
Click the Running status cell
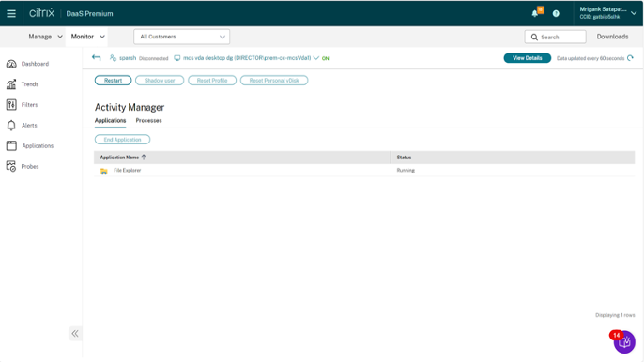[x=406, y=170]
